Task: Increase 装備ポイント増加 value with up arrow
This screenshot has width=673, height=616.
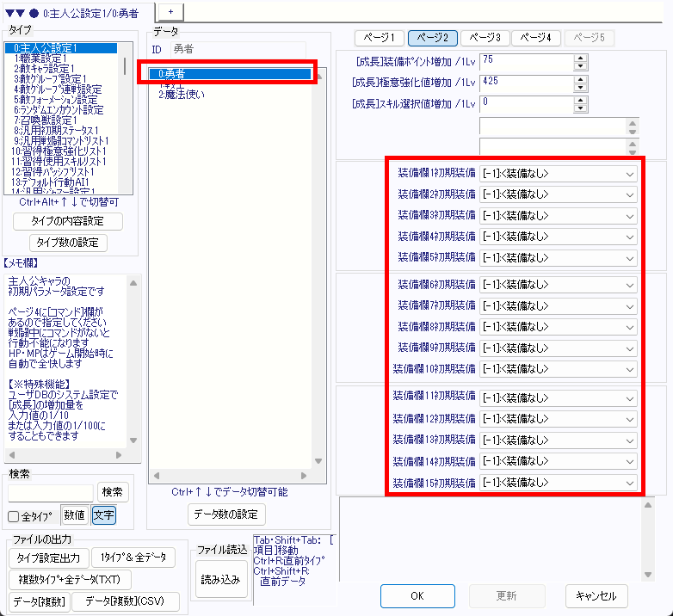Action: (x=580, y=58)
